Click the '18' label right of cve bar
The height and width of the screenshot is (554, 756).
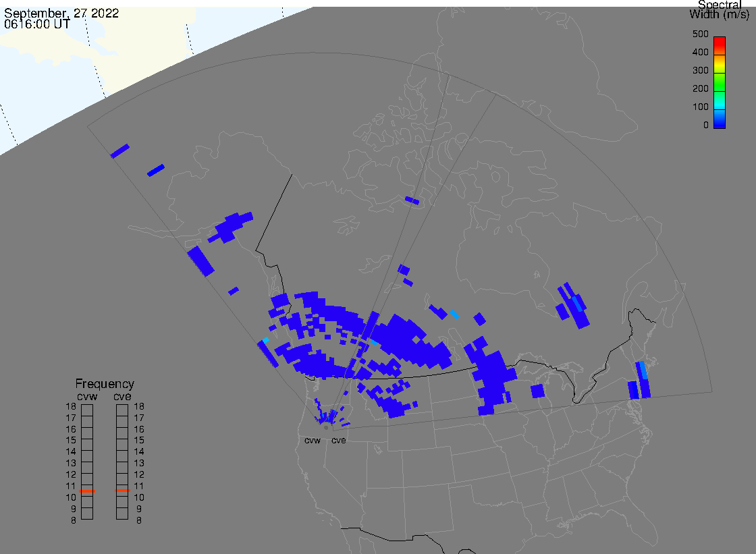pyautogui.click(x=139, y=406)
